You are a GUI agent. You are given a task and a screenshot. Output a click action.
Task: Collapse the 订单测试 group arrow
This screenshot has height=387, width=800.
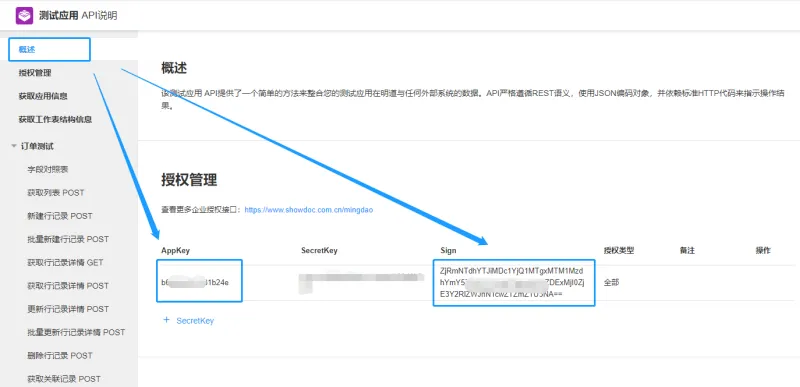(x=14, y=146)
